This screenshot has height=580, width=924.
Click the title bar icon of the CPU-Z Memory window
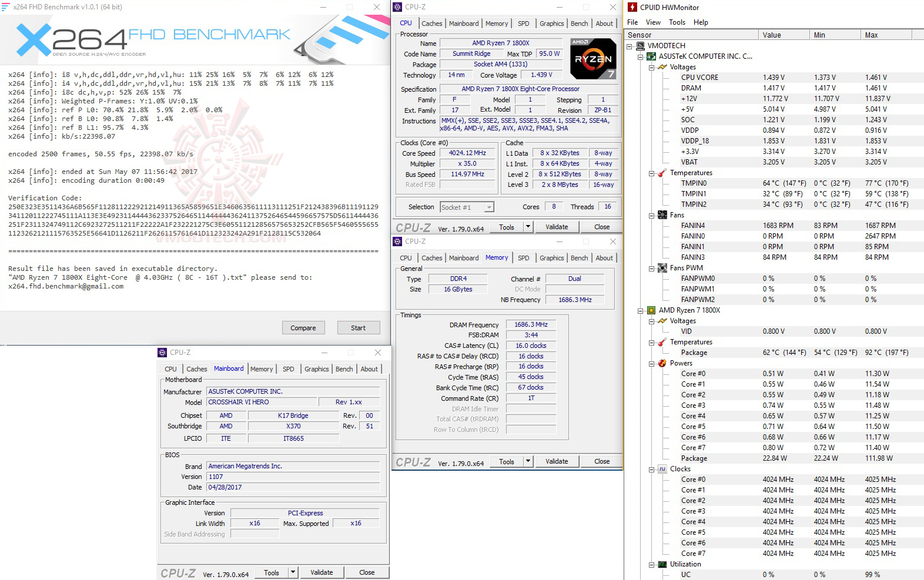[x=397, y=242]
